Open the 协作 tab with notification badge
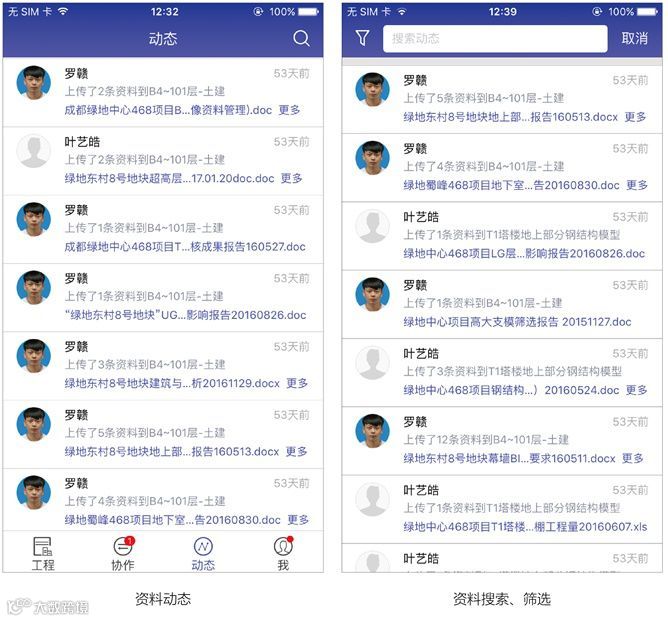This screenshot has width=668, height=621. tap(123, 554)
